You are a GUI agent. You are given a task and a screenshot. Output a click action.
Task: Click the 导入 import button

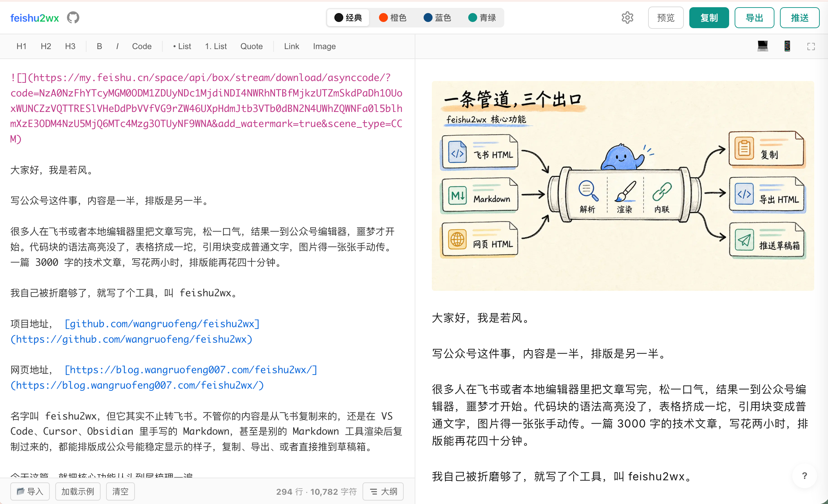[x=30, y=491]
